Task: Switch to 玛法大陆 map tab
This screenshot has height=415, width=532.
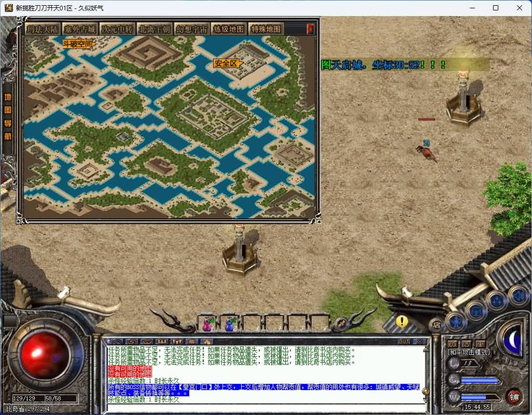Action: [43, 29]
